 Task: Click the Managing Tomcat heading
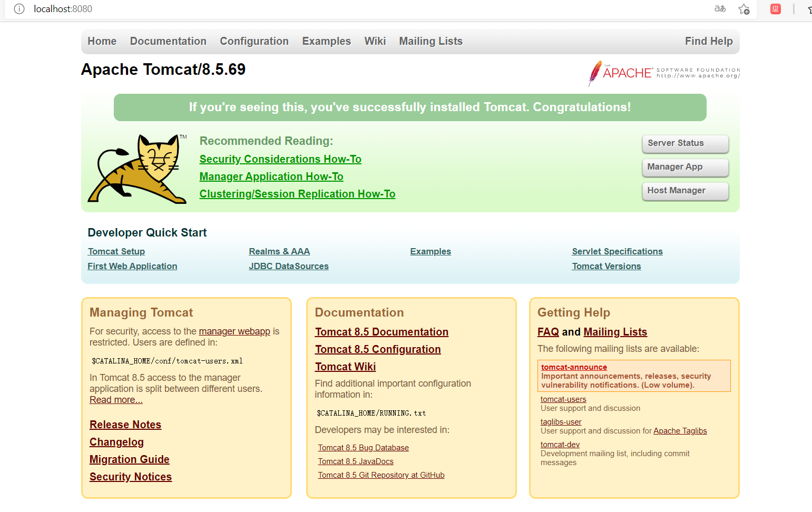coord(141,312)
